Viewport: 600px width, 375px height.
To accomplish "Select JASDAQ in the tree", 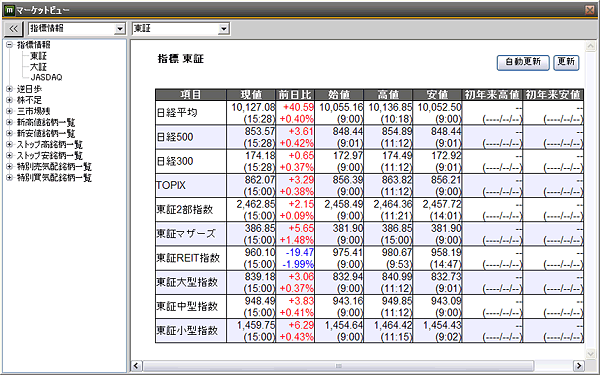I will point(46,77).
